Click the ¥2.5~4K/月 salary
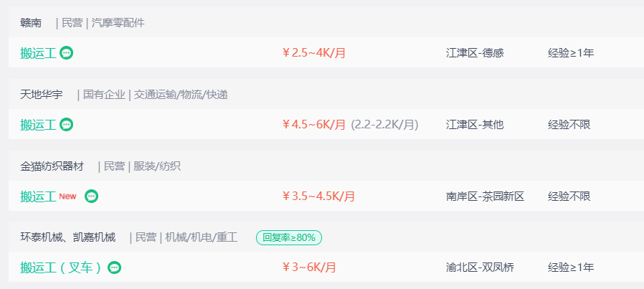 [314, 53]
